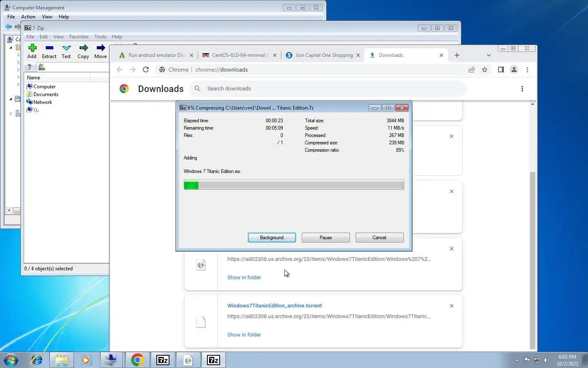Select Computer in 7-Zip file list
This screenshot has width=588, height=368.
[x=41, y=87]
